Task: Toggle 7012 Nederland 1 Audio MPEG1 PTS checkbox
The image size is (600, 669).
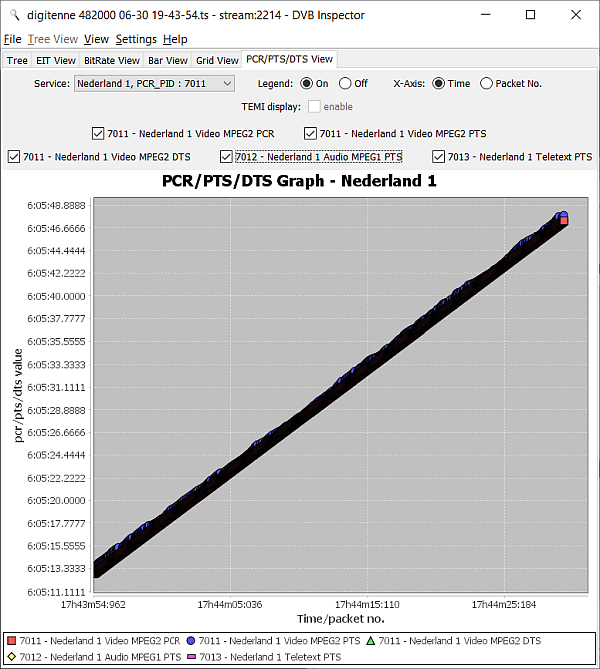Action: 227,157
